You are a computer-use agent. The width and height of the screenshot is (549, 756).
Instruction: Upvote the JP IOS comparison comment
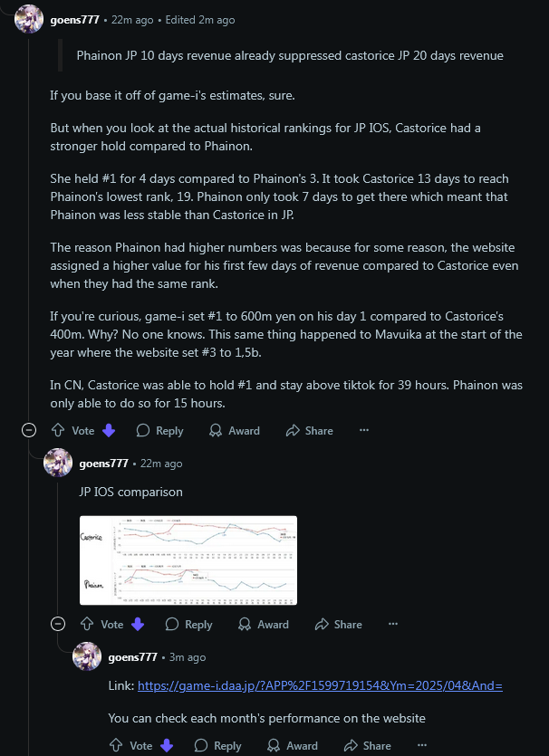pyautogui.click(x=87, y=625)
